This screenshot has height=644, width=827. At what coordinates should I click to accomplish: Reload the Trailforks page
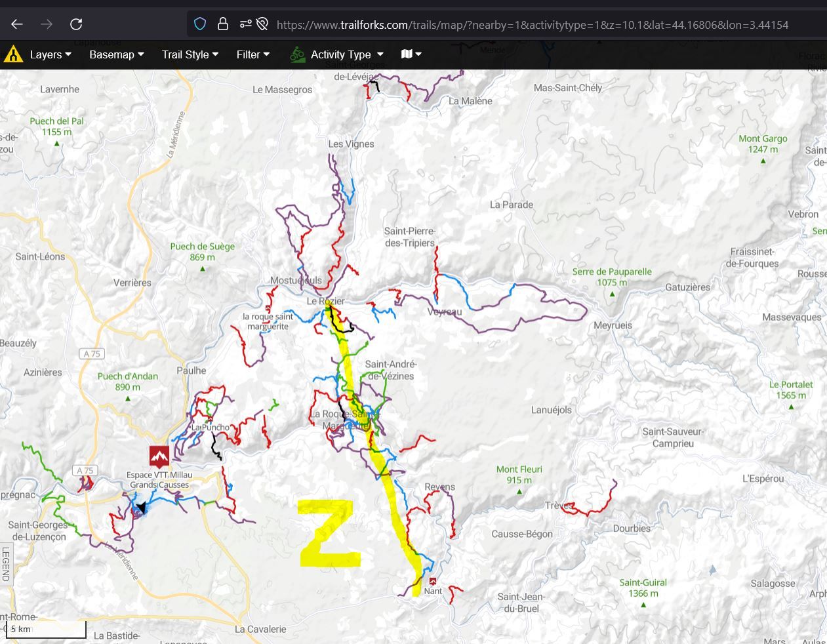[76, 24]
